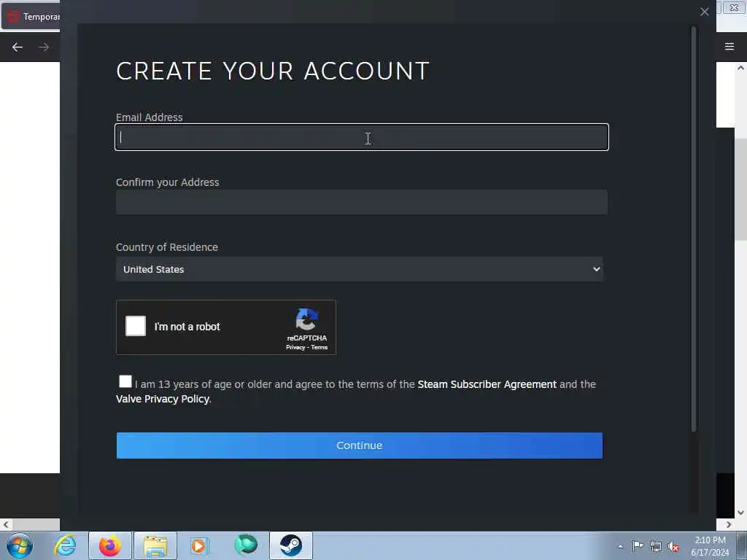Launch Internet Explorer from the taskbar
Screen dimensions: 747x560
(x=65, y=545)
